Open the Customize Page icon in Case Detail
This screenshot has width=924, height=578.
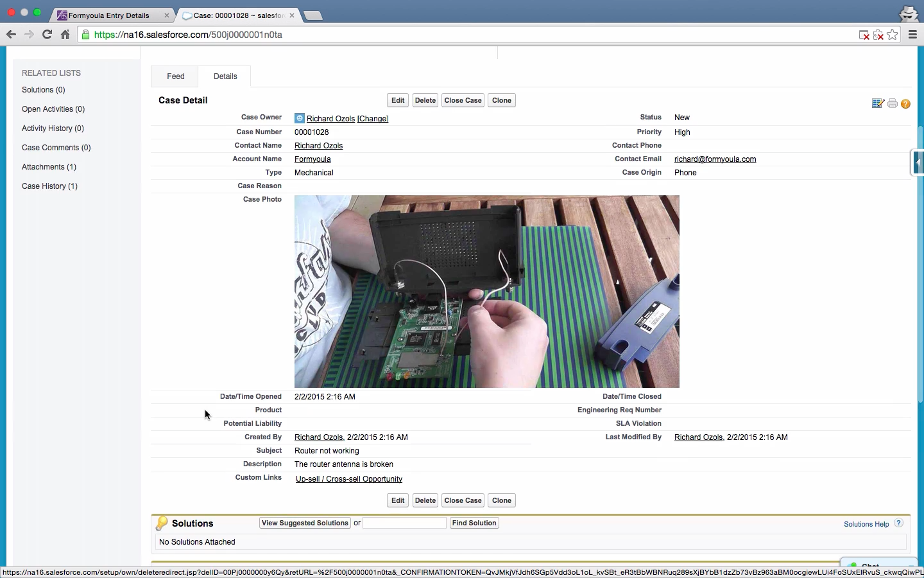tap(878, 103)
